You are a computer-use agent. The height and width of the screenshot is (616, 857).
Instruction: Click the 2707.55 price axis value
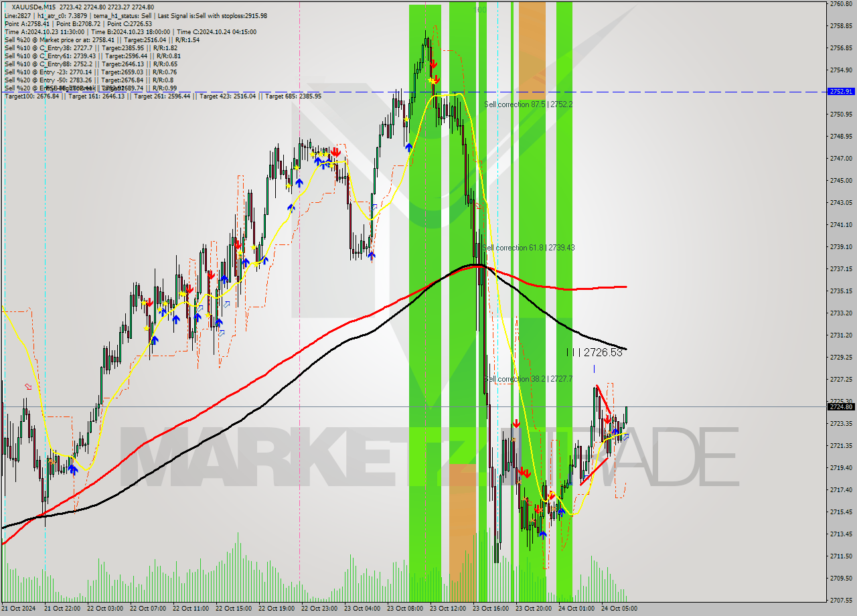click(841, 601)
